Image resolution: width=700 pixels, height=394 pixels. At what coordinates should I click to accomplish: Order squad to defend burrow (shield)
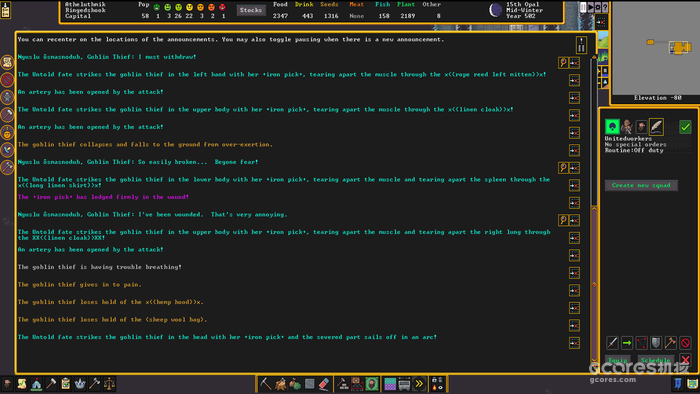[x=656, y=343]
